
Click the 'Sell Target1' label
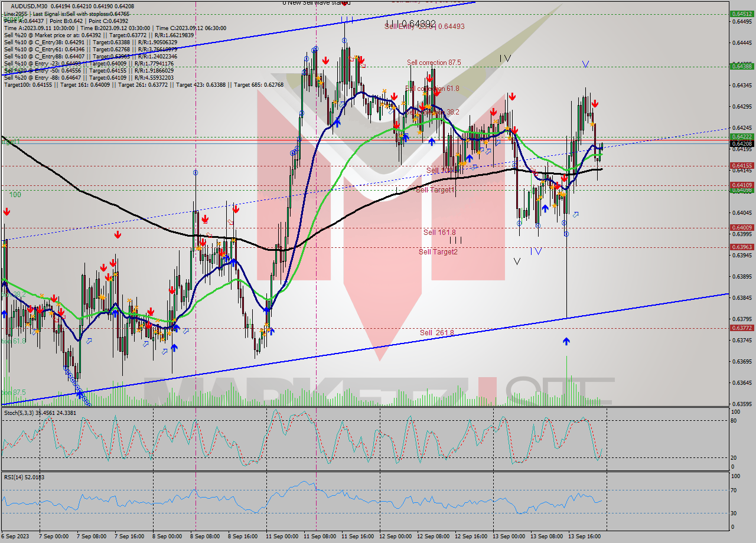(435, 190)
